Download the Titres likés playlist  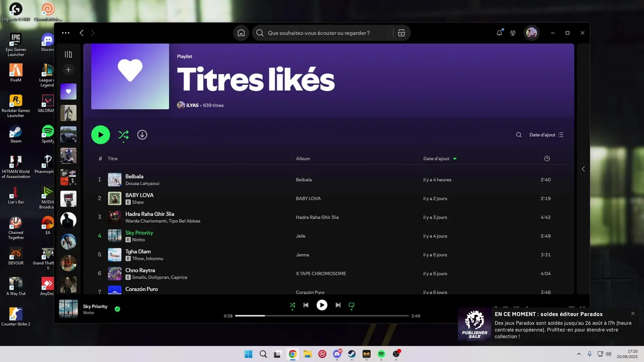tap(142, 135)
